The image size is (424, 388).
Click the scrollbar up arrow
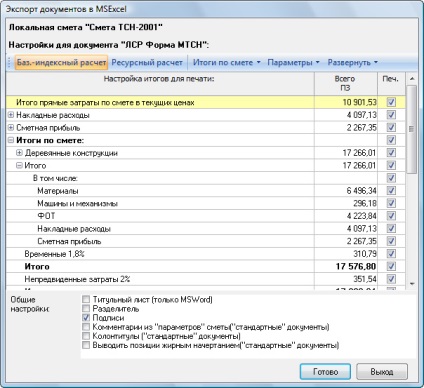[412, 79]
